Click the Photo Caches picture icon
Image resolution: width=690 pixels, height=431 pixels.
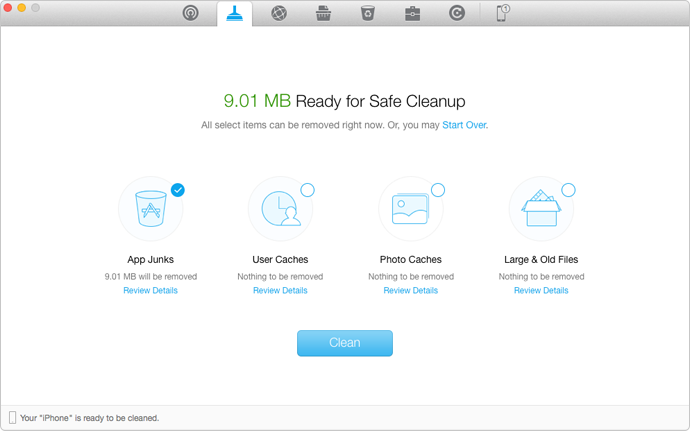[411, 209]
